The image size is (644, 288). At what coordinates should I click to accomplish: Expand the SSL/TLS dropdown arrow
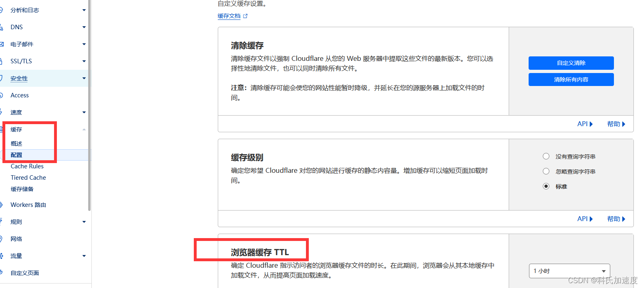tap(84, 61)
